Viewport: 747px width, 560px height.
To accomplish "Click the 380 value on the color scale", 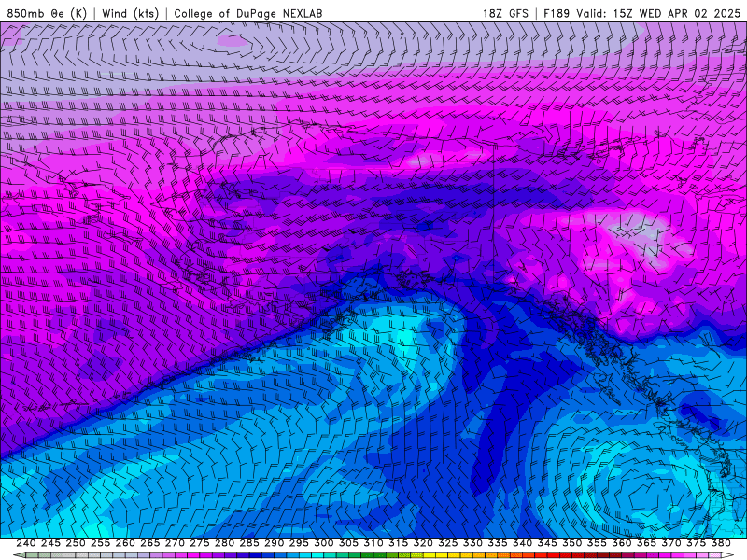I will pos(721,543).
